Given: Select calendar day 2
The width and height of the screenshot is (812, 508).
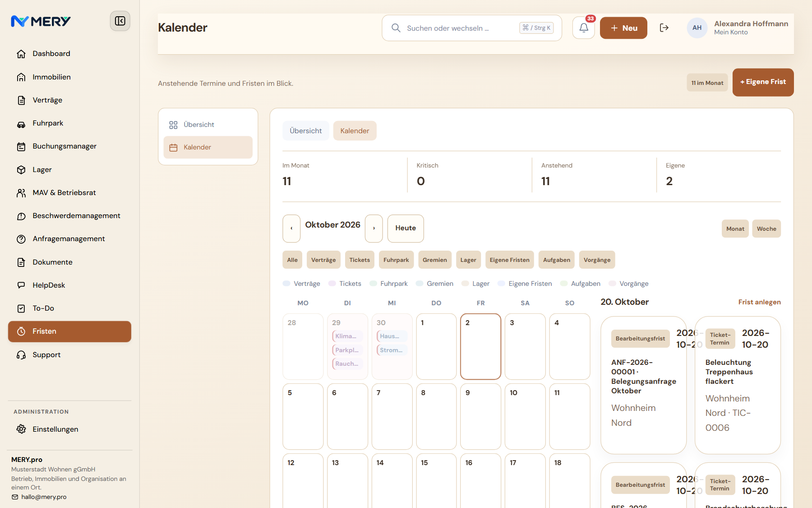Looking at the screenshot, I should [480, 346].
